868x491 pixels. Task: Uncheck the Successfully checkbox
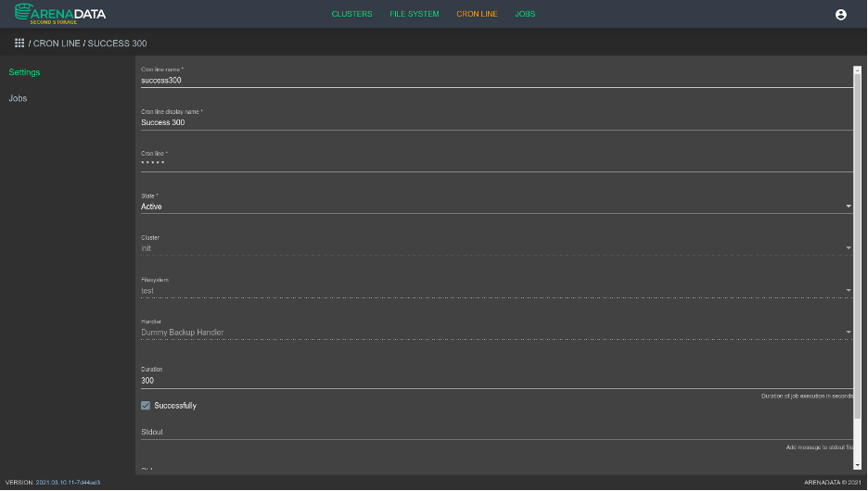146,405
